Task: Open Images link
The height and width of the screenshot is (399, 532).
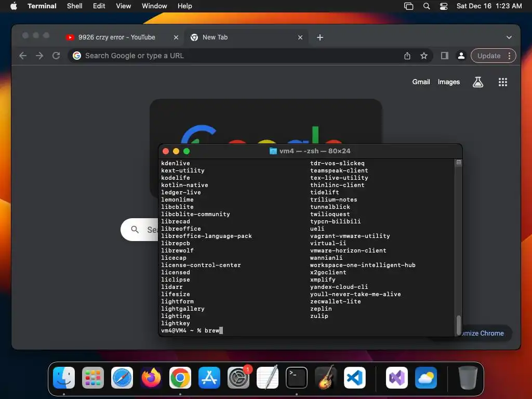Action: click(x=448, y=82)
